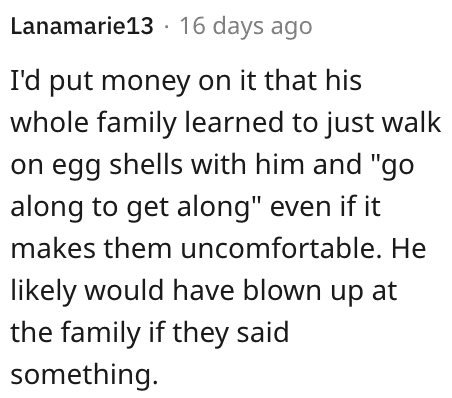
Task: Click the phrase 'whole family' in comment
Action: click(x=93, y=123)
